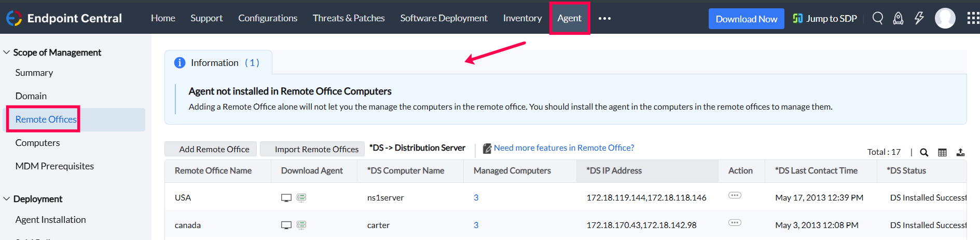Open the user profile avatar
980x240 pixels.
[945, 18]
